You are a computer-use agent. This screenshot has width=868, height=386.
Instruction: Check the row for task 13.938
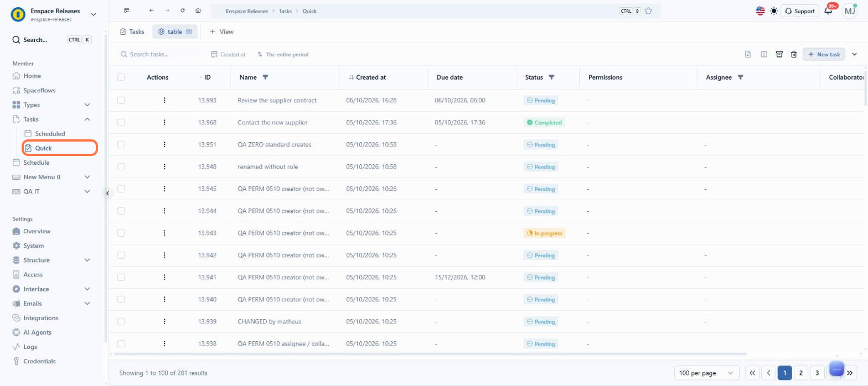[121, 343]
